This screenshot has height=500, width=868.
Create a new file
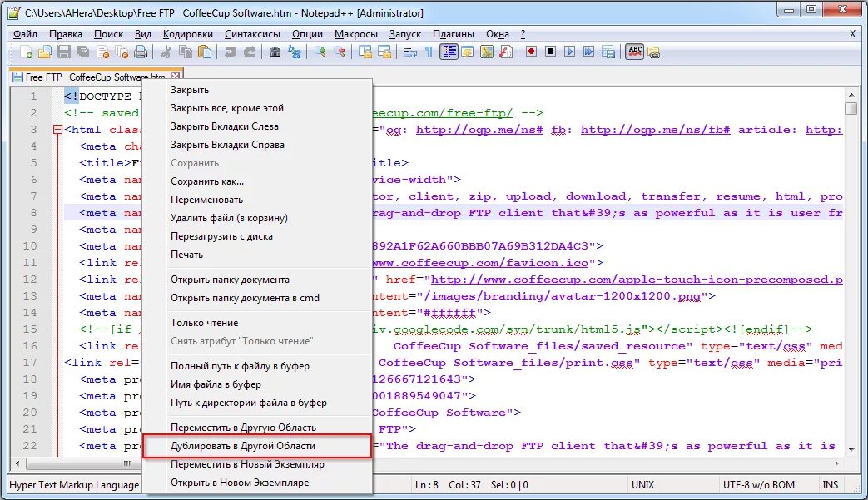tap(27, 52)
